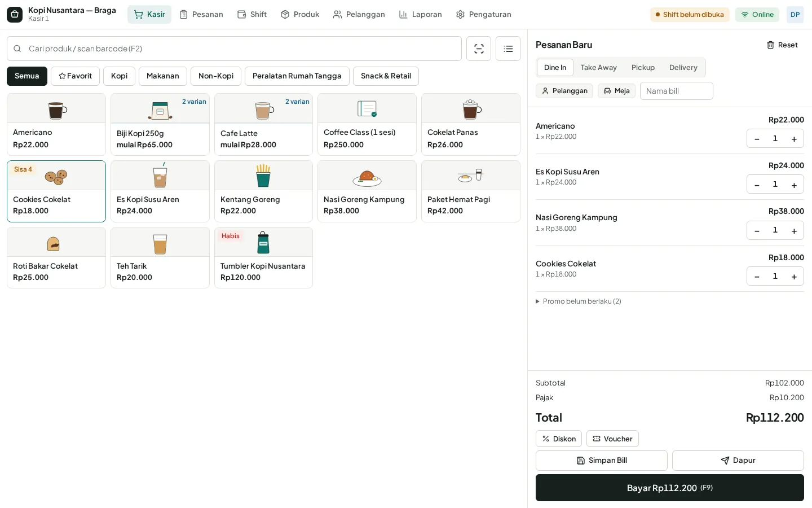This screenshot has height=508, width=812.
Task: Add Coffee Class (1 sesi) to order
Action: click(367, 124)
